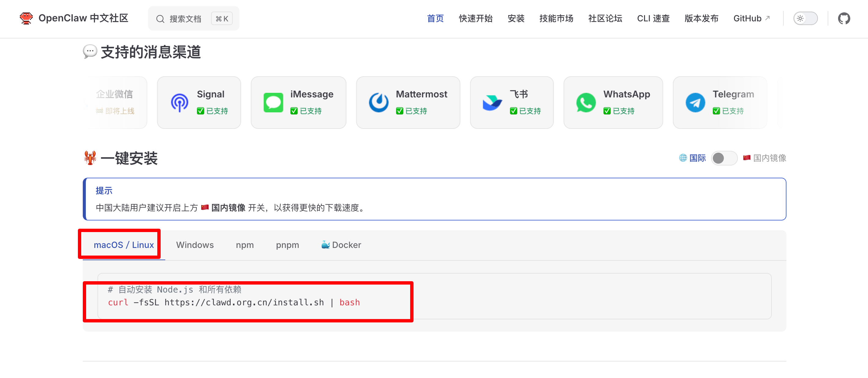Image resolution: width=868 pixels, height=378 pixels.
Task: Toggle the 国际/国内镜像 mirror switch
Action: (724, 158)
